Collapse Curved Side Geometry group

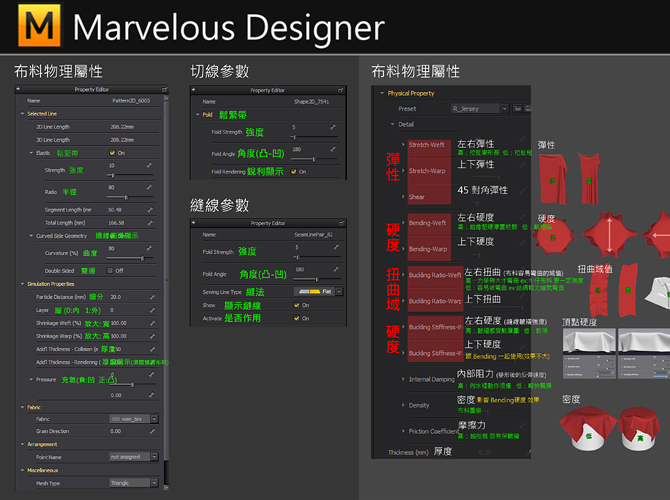(31, 235)
